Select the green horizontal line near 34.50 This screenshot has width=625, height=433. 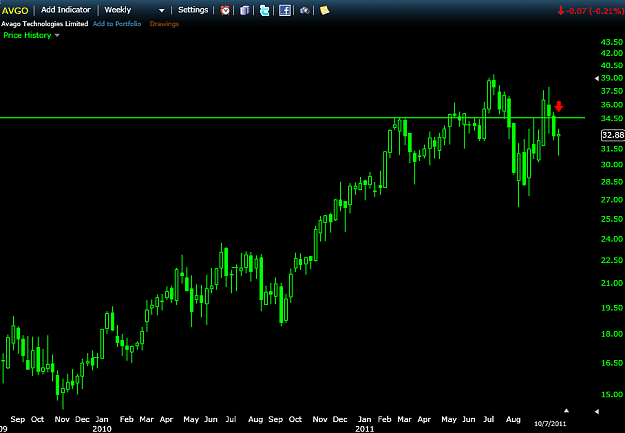292,118
